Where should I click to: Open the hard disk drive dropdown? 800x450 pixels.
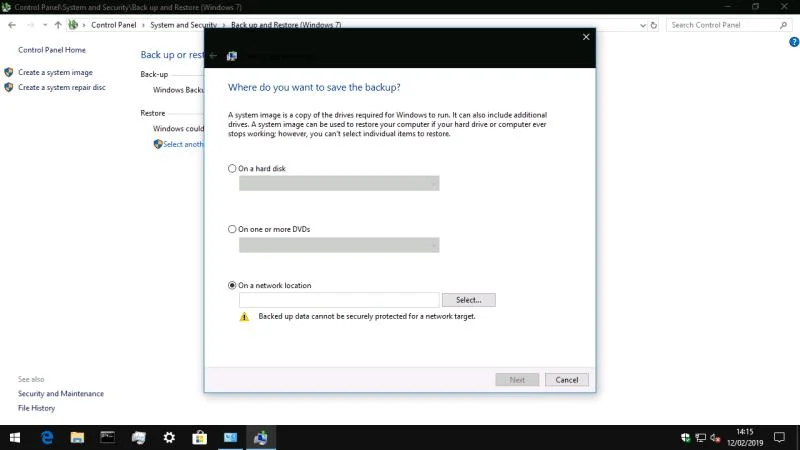339,183
